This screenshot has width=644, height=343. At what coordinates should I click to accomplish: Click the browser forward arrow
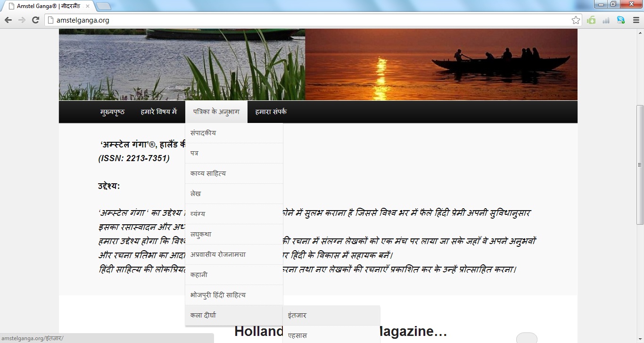22,20
